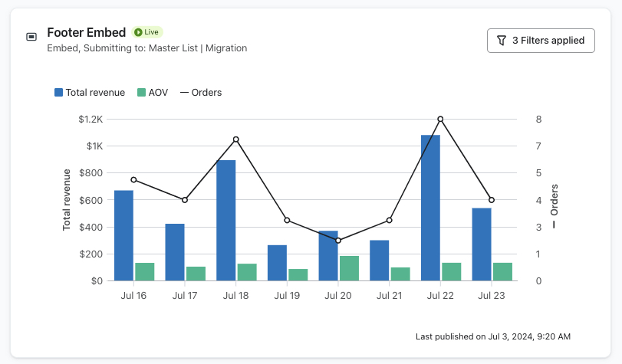Click the blue Total revenue legend square
Viewport: 622px width, 364px height.
pos(58,93)
